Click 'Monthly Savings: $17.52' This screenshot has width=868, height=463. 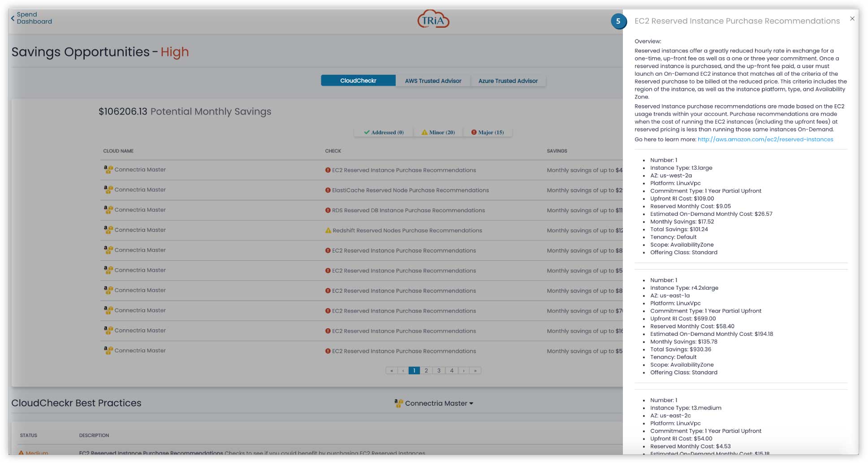point(682,222)
